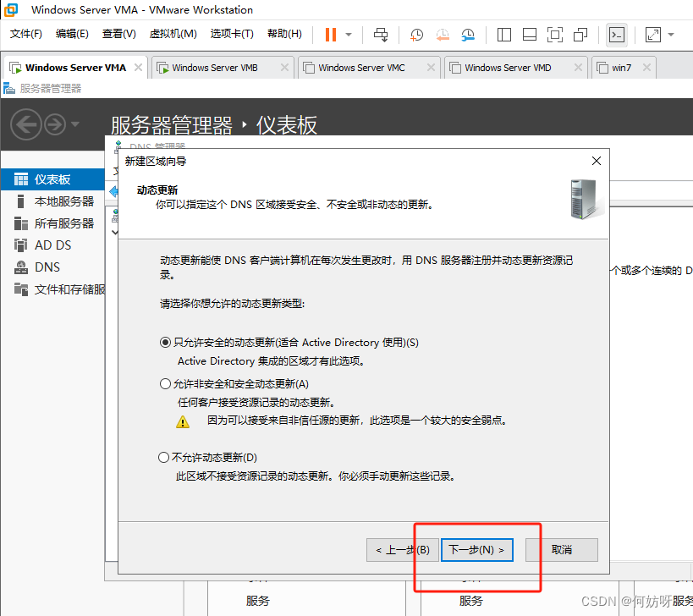Click the DNS sidebar icon
The width and height of the screenshot is (693, 616).
click(x=21, y=267)
